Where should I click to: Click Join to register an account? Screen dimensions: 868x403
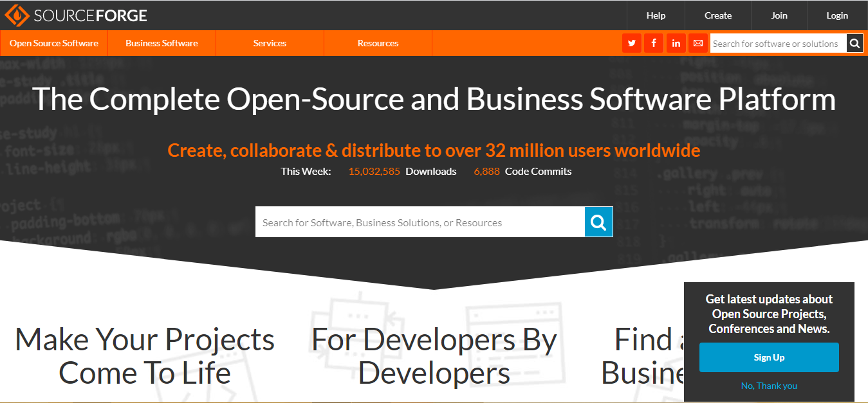[779, 15]
